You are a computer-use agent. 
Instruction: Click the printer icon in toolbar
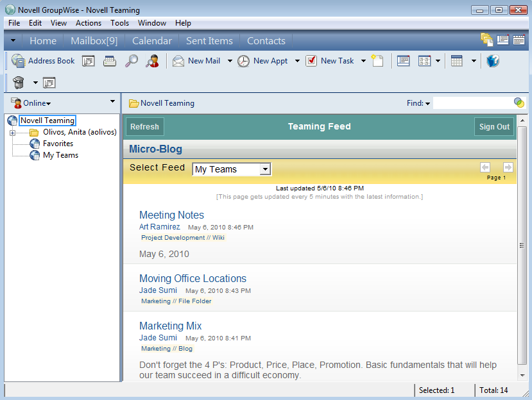click(110, 62)
